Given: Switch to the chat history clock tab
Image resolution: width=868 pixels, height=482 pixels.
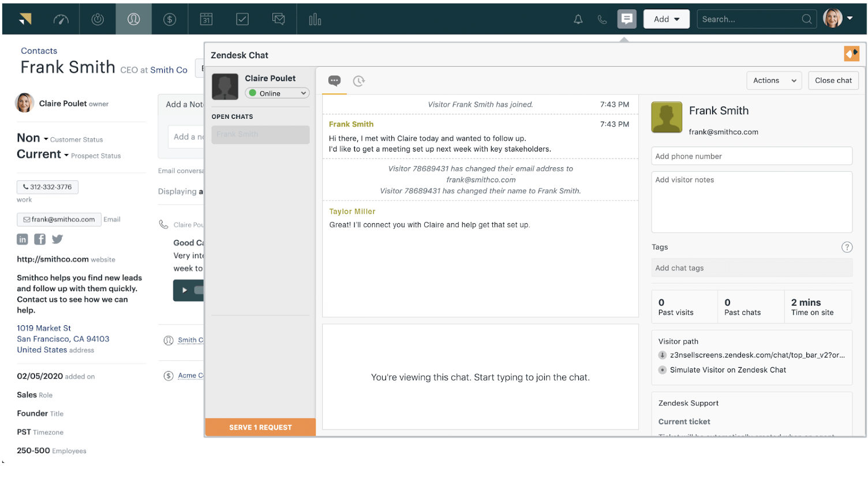Looking at the screenshot, I should pos(359,81).
